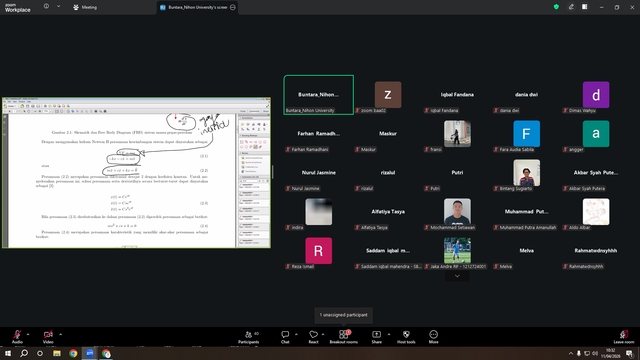This screenshot has height=360, width=640.
Task: Open audio options arrow beside Audio
Action: [28, 334]
